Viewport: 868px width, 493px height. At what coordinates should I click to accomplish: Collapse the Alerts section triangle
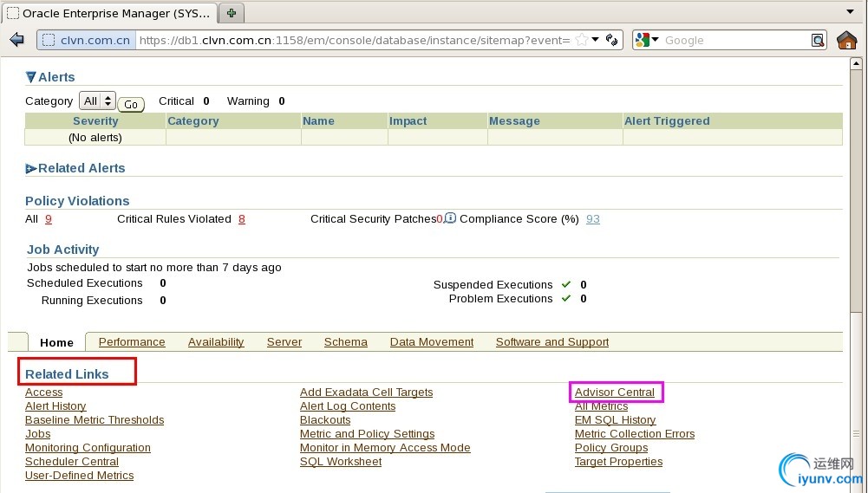click(31, 77)
